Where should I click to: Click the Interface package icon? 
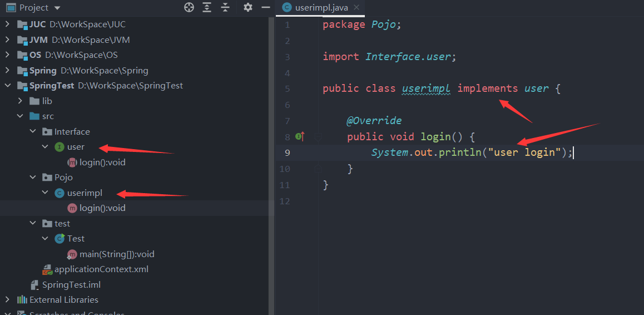click(x=47, y=131)
